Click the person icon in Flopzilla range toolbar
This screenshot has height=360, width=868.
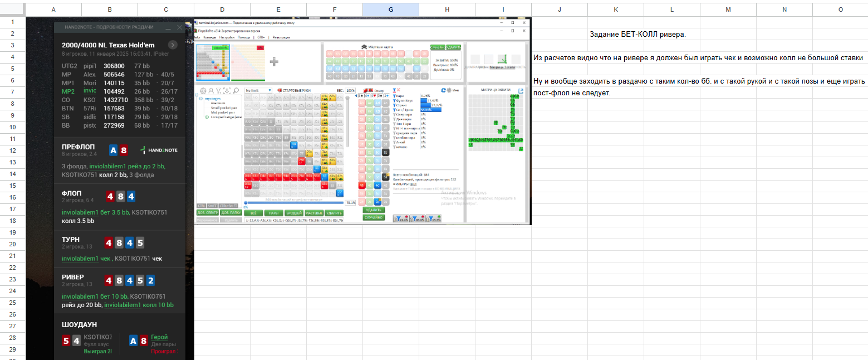point(211,91)
